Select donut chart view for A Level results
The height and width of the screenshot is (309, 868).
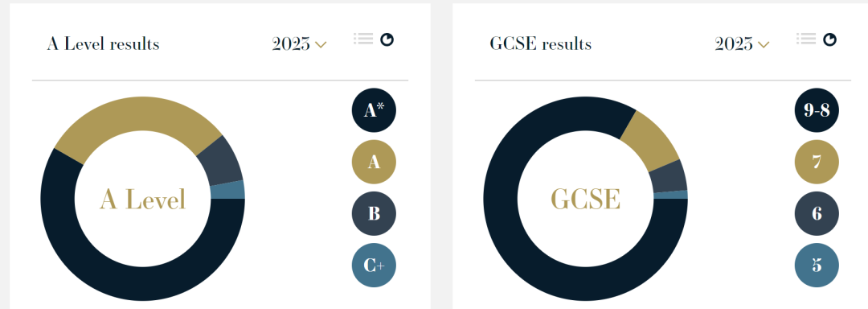point(387,39)
